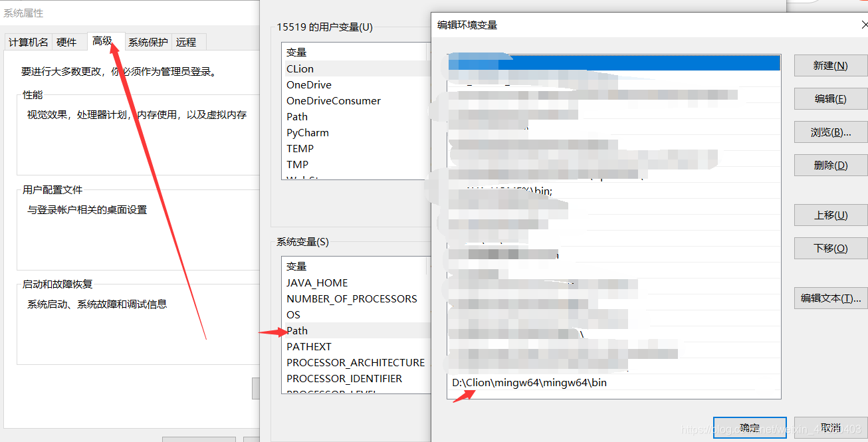Select the PyCharm user variable
Viewport: 868px width, 442px height.
coord(307,132)
